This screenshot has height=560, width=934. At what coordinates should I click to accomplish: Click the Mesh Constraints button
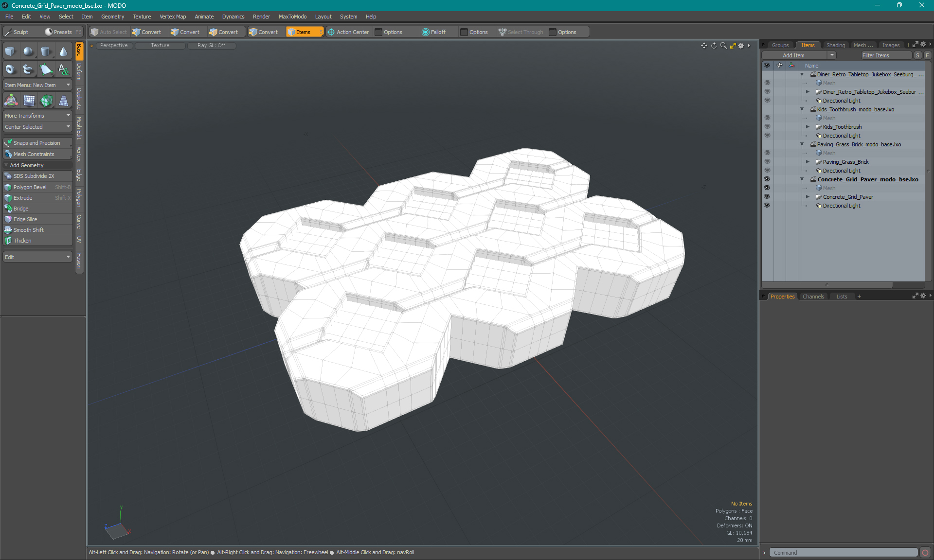coord(37,154)
